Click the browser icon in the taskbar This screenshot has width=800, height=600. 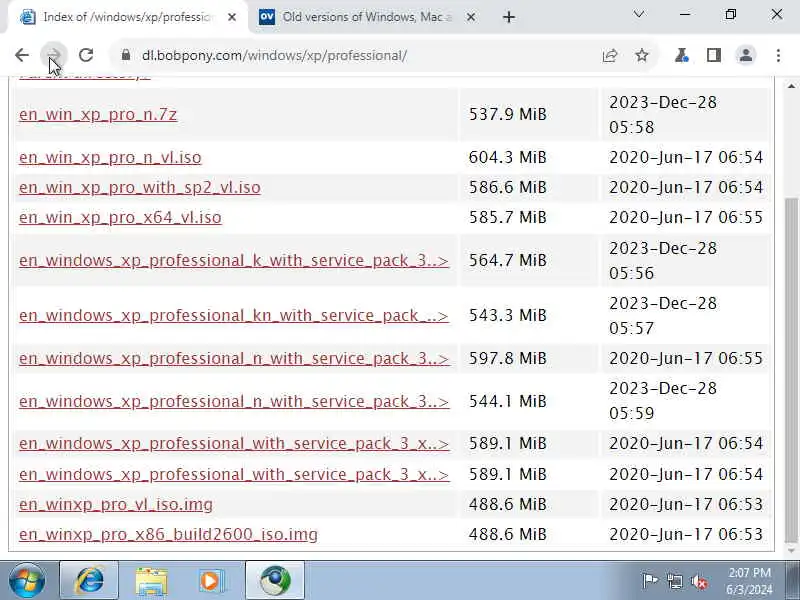[x=275, y=581]
